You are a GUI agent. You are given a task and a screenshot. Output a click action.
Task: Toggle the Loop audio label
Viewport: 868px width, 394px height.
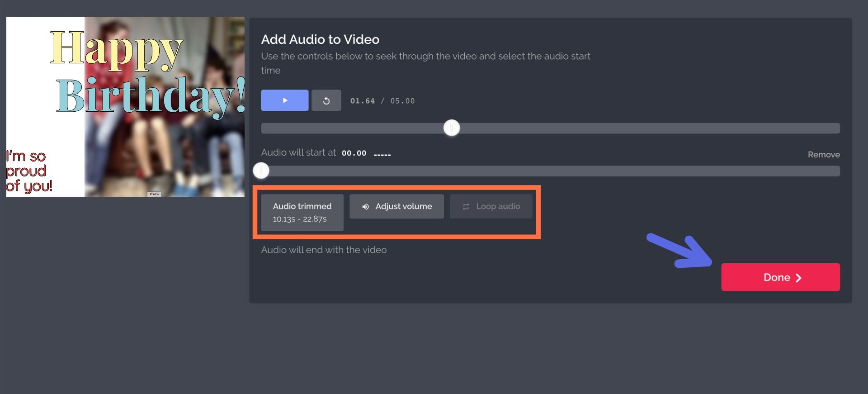point(498,206)
